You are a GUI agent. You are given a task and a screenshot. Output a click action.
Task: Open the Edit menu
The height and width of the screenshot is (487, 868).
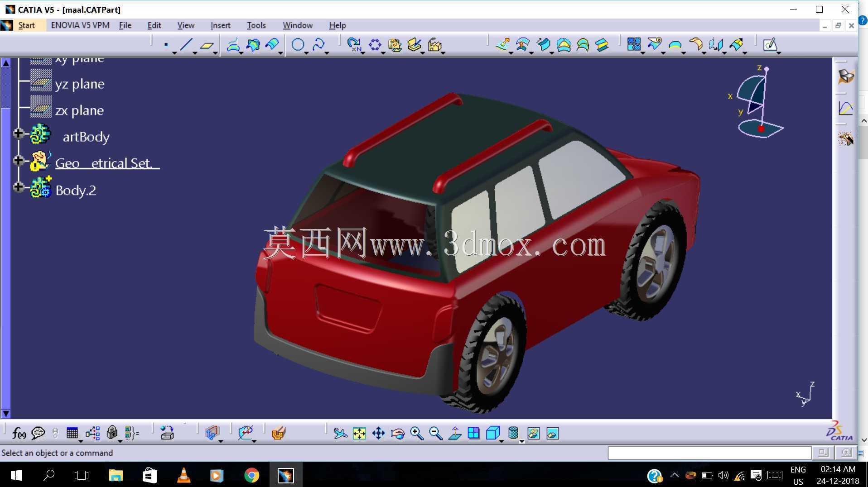pyautogui.click(x=154, y=25)
